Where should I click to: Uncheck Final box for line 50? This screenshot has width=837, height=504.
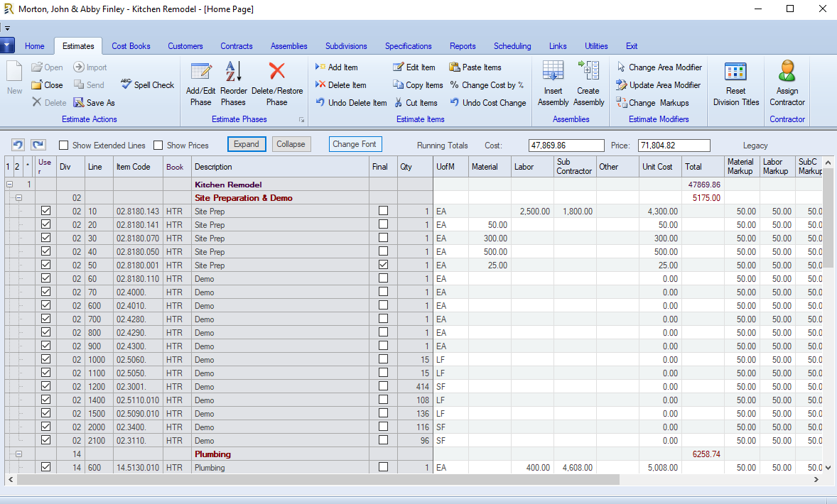(x=383, y=265)
